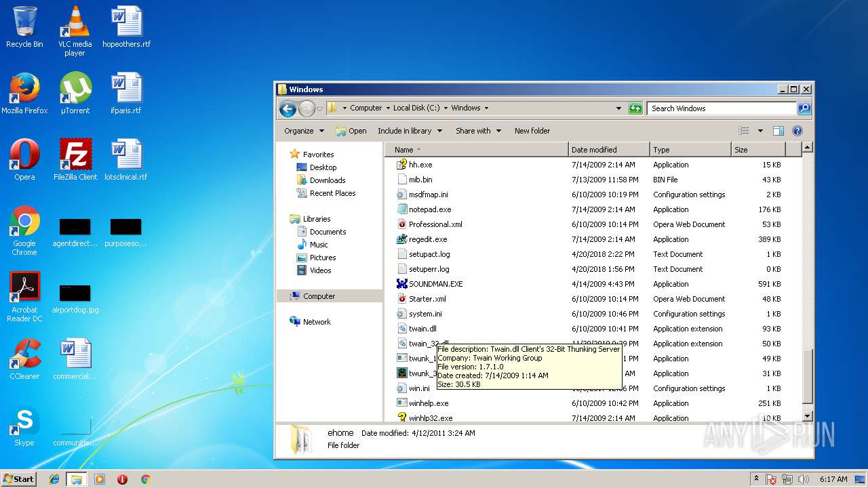Click the Search Windows input field
868x488 pixels.
(721, 108)
